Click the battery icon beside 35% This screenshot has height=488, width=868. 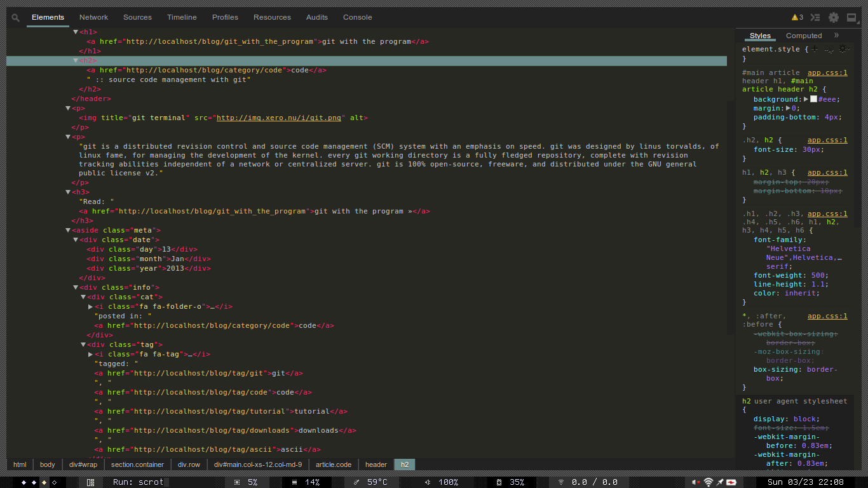pyautogui.click(x=499, y=482)
